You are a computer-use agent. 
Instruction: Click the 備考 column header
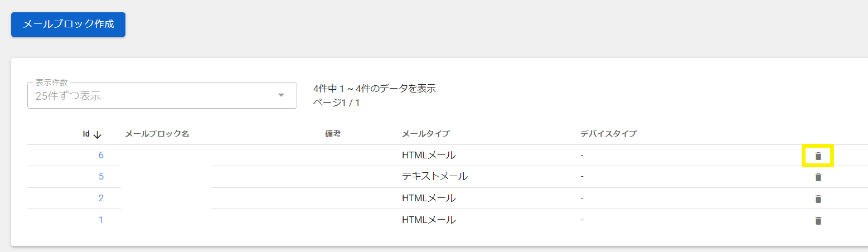(x=332, y=134)
